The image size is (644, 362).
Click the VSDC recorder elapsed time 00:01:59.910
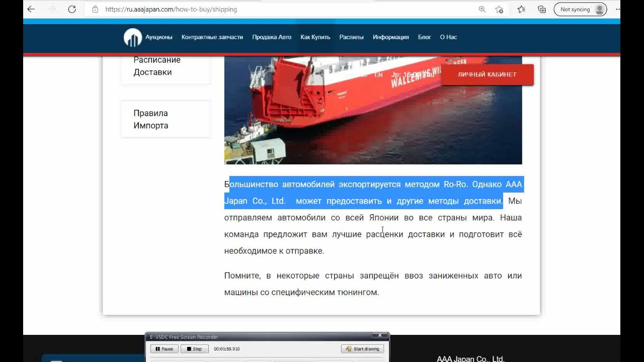(x=226, y=349)
